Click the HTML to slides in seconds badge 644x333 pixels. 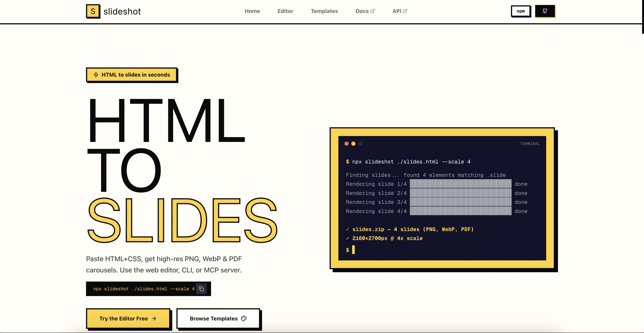(132, 75)
